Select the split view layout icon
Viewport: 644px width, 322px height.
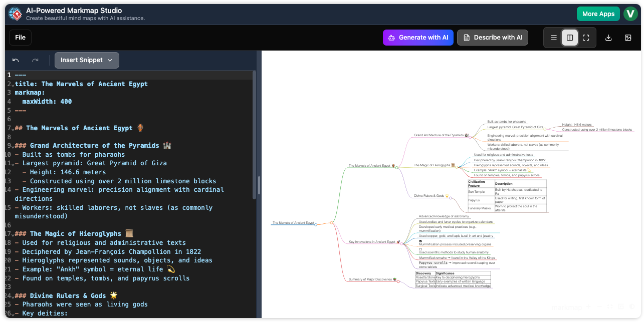[569, 37]
